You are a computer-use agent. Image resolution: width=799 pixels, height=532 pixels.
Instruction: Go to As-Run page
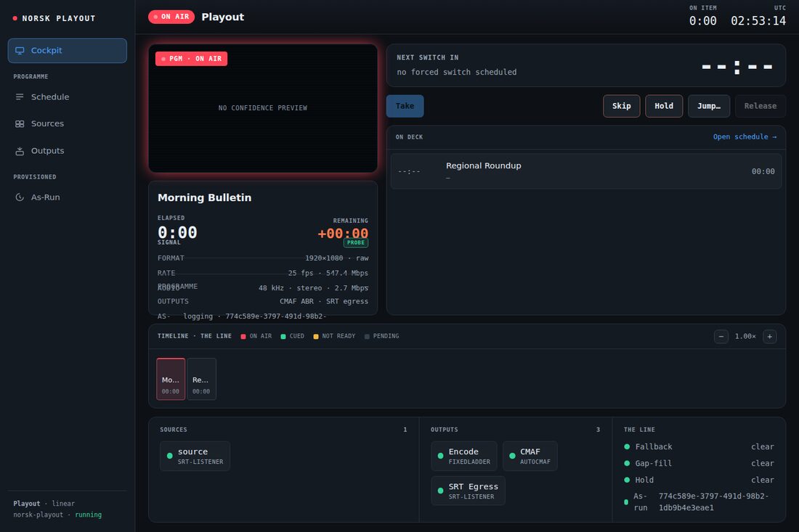[68, 197]
